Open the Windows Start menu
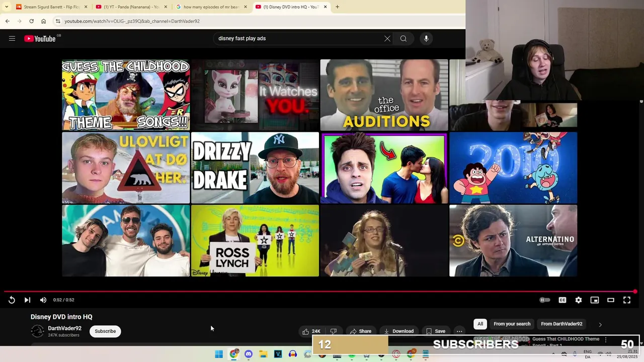 tap(219, 354)
